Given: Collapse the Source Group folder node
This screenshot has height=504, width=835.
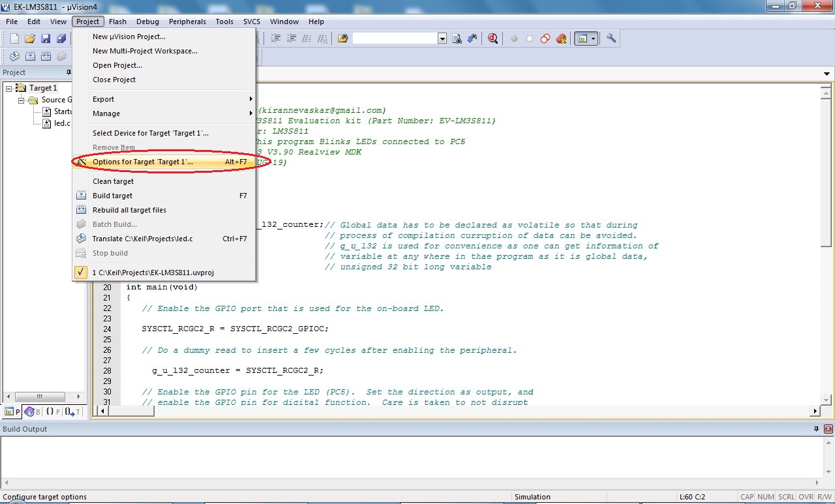Looking at the screenshot, I should pos(22,100).
